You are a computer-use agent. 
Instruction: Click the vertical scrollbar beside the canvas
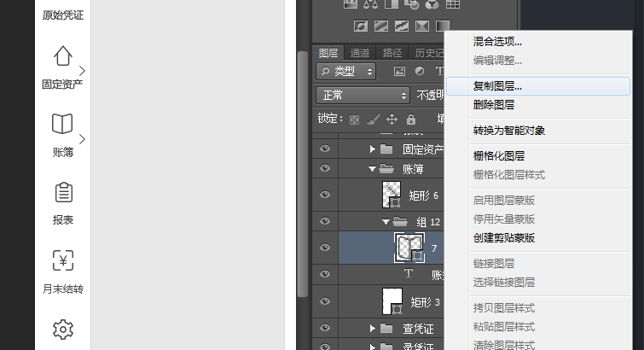click(x=302, y=171)
